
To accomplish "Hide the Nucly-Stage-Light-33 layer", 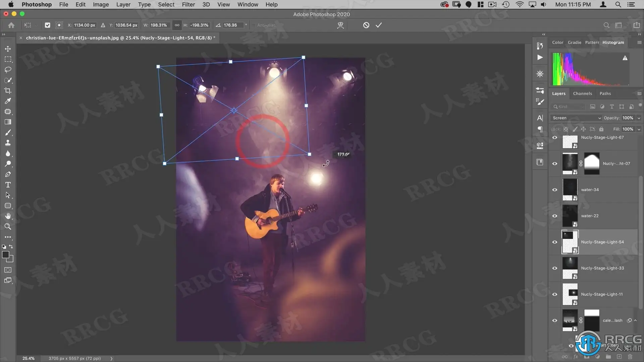I will tap(555, 268).
